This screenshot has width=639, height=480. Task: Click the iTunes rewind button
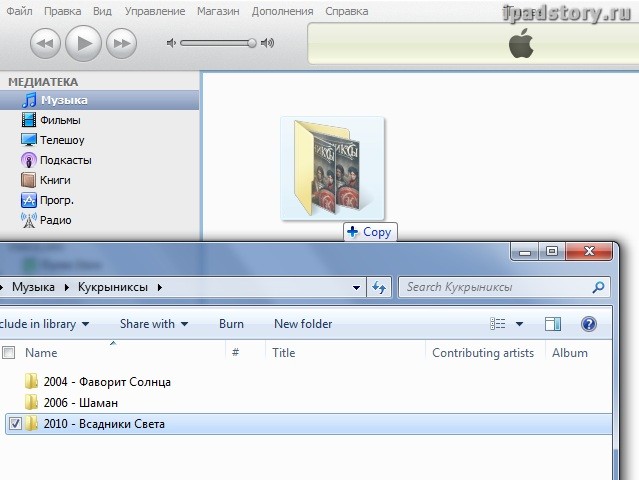point(45,43)
